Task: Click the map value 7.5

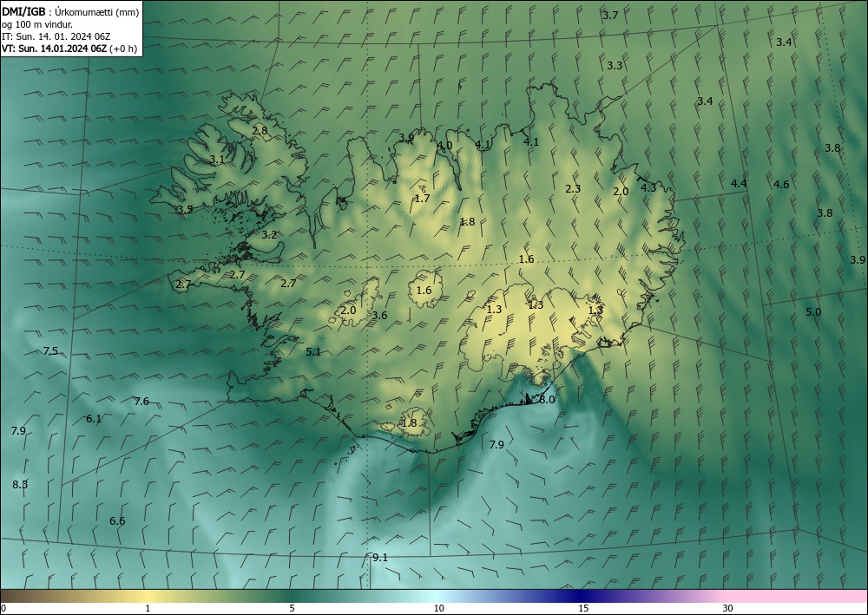Action: point(50,350)
